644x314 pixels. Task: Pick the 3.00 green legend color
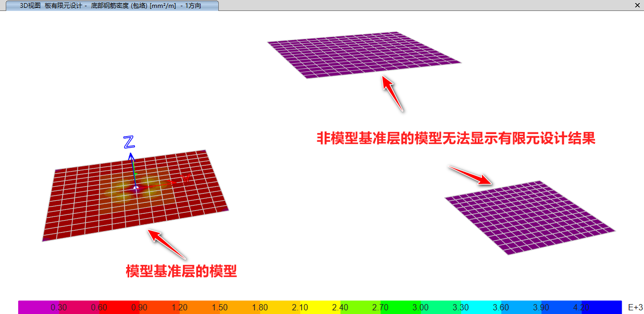pyautogui.click(x=420, y=307)
